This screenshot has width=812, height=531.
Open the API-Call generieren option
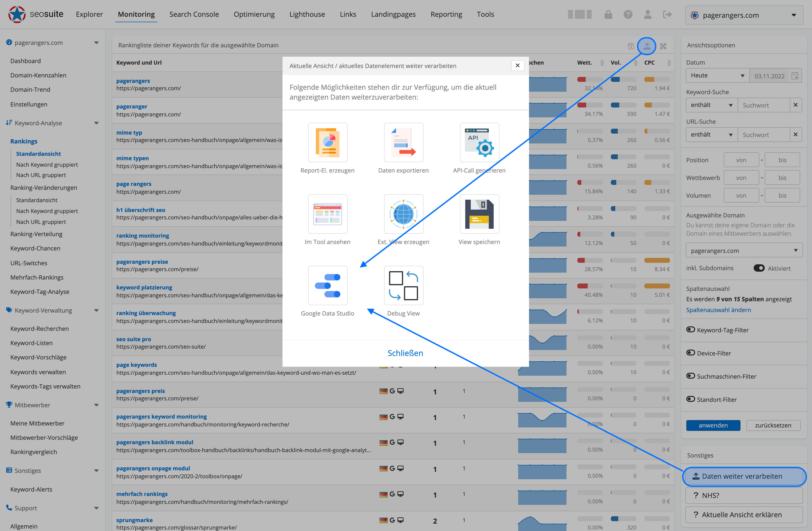click(x=479, y=142)
